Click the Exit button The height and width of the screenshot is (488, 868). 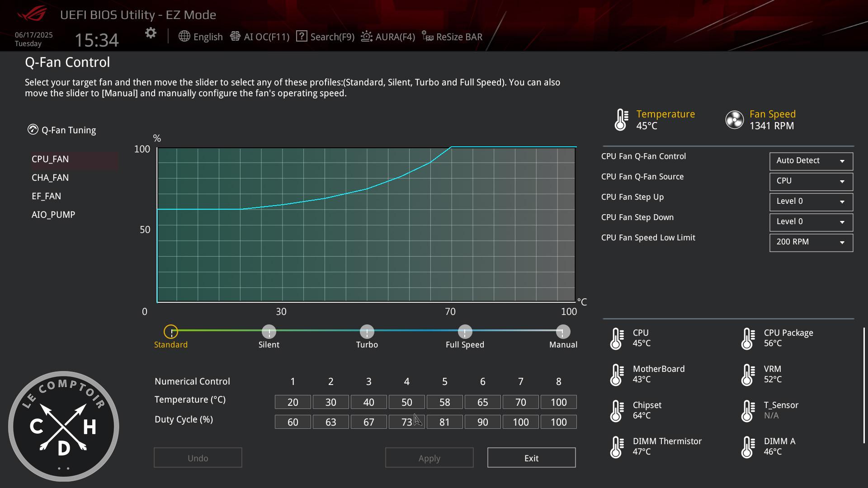[x=531, y=458]
